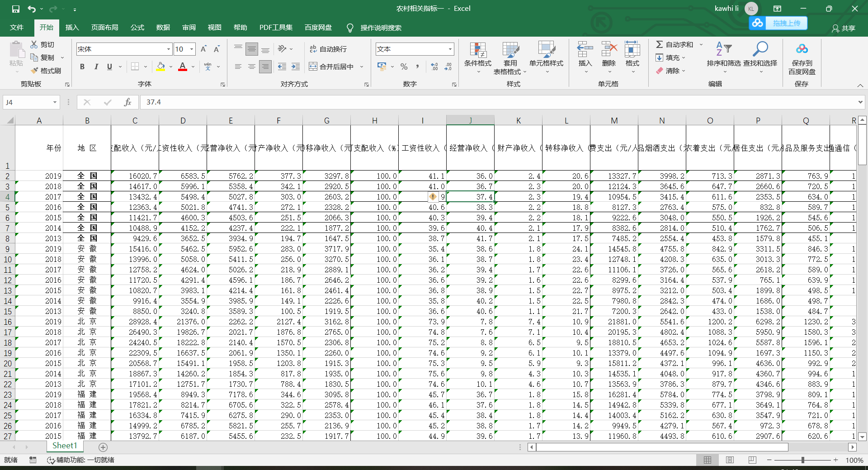Viewport: 868px width, 470px height.
Task: Click the 共享 (Share) button
Action: [x=844, y=28]
